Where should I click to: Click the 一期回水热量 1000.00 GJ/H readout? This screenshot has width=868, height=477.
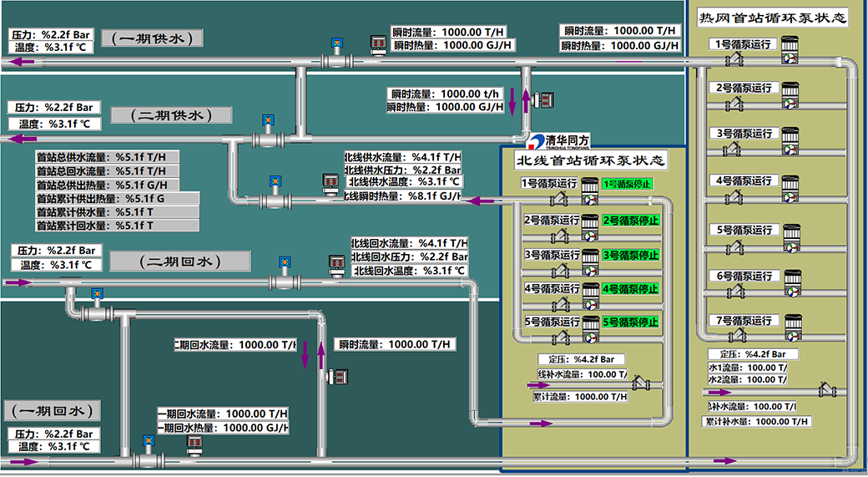click(223, 428)
